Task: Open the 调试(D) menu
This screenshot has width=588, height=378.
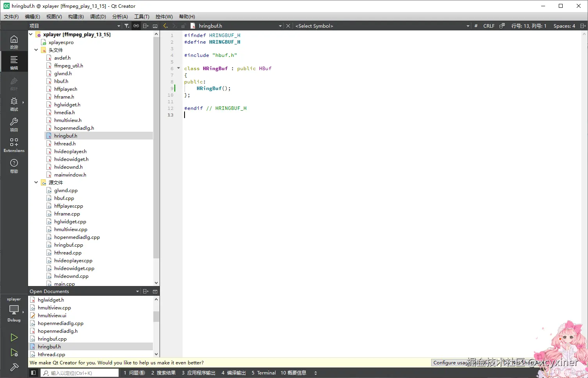Action: click(x=98, y=16)
